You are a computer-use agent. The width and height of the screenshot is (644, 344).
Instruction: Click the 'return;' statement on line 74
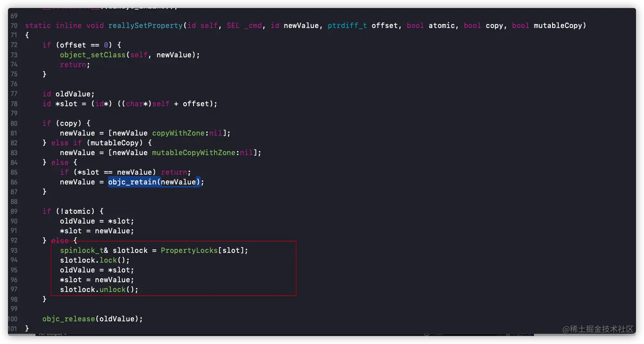point(75,64)
